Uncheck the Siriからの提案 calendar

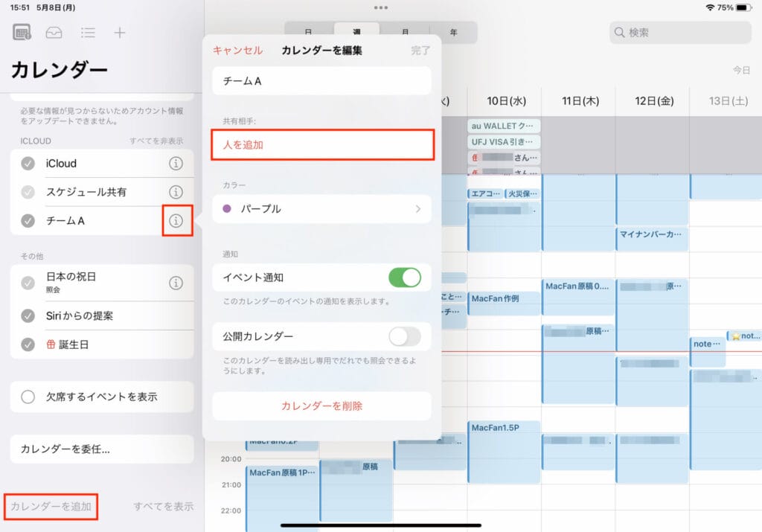tap(28, 315)
